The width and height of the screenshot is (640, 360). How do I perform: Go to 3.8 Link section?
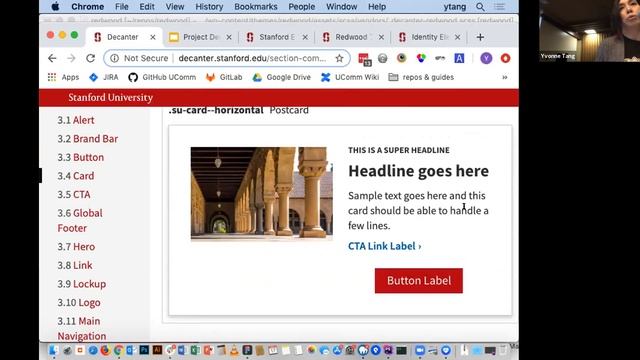75,265
